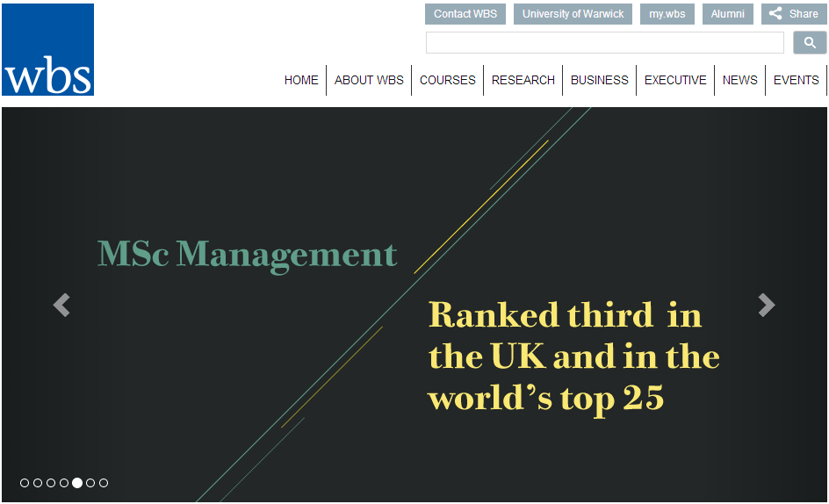Open the my.wbs portal

pos(667,14)
